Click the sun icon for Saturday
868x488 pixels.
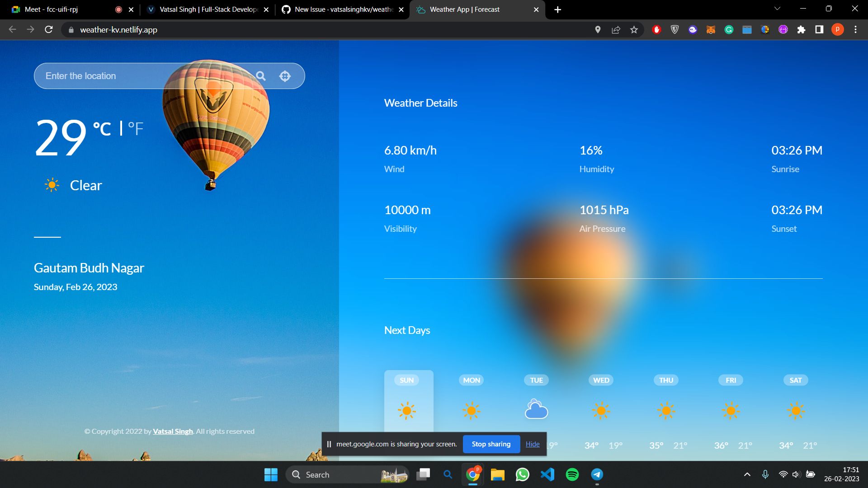pyautogui.click(x=796, y=411)
